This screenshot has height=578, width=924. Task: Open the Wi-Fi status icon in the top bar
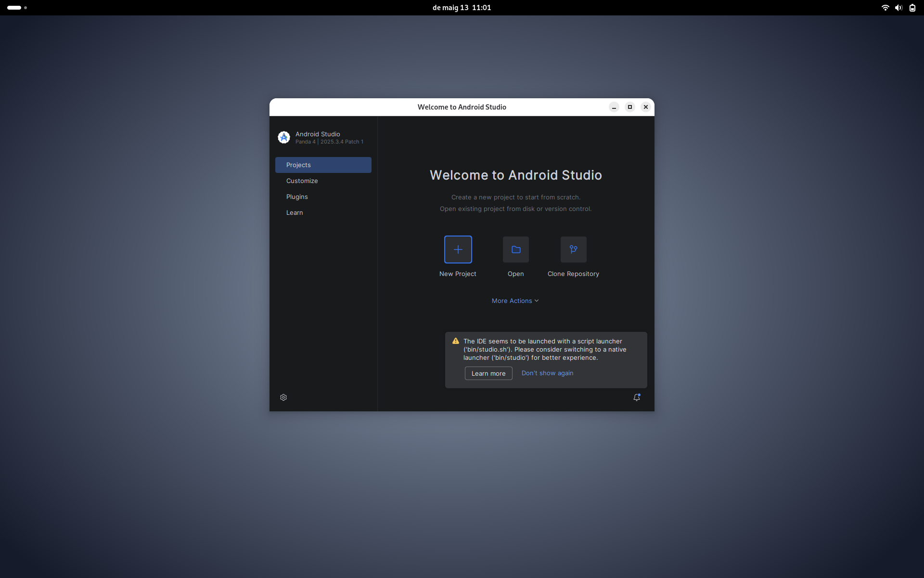[885, 8]
